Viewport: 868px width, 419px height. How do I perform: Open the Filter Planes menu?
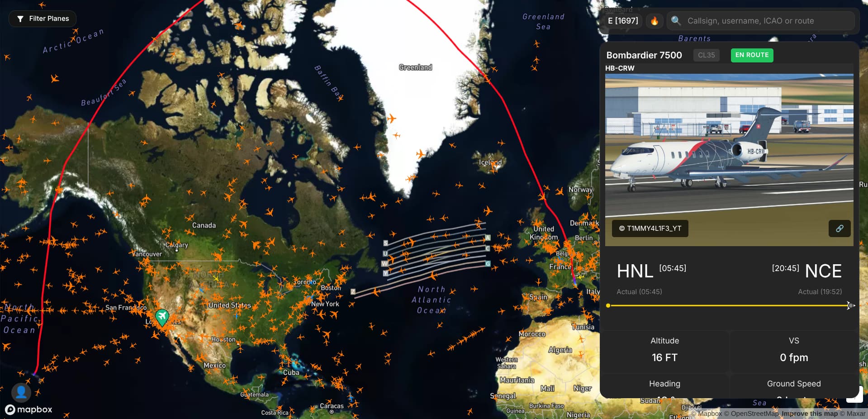click(x=43, y=19)
